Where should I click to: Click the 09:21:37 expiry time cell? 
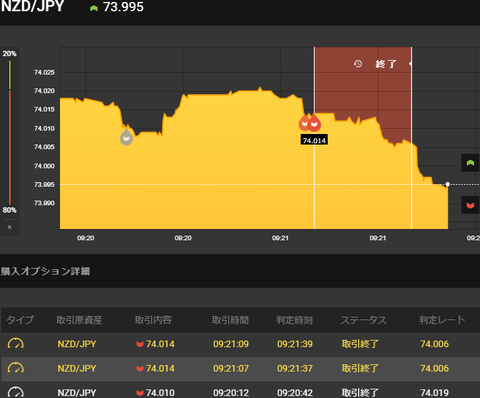[x=295, y=368]
